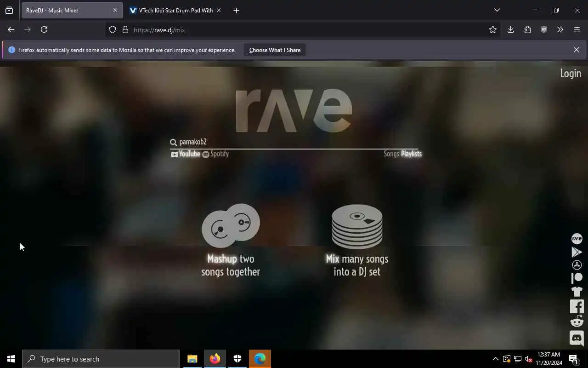Click the search magnifier icon on Rave
Image resolution: width=588 pixels, height=368 pixels.
coord(173,142)
